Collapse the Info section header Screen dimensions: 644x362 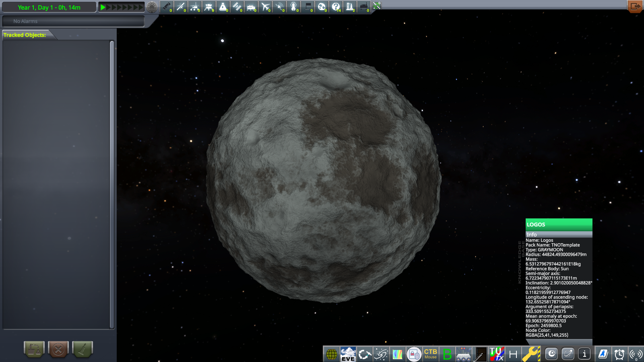point(558,234)
